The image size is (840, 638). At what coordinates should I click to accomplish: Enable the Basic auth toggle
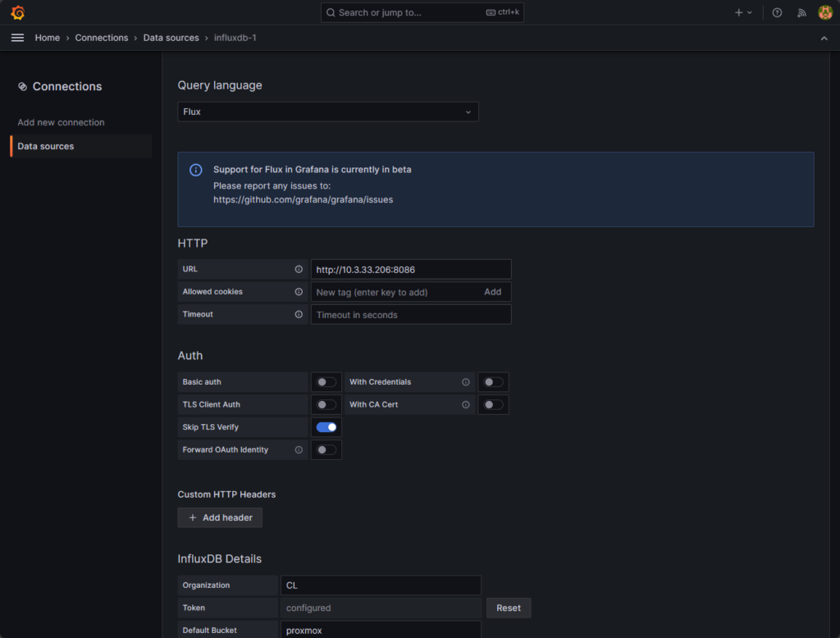326,381
